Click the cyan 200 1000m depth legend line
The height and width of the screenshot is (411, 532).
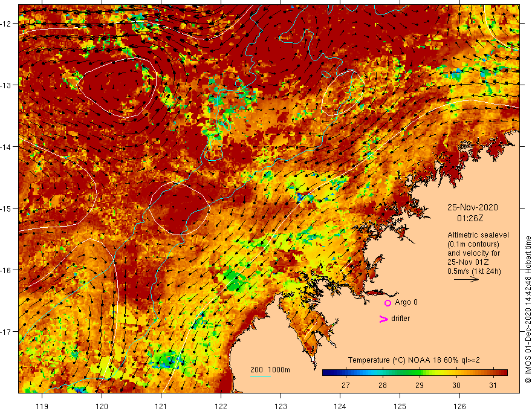click(261, 376)
